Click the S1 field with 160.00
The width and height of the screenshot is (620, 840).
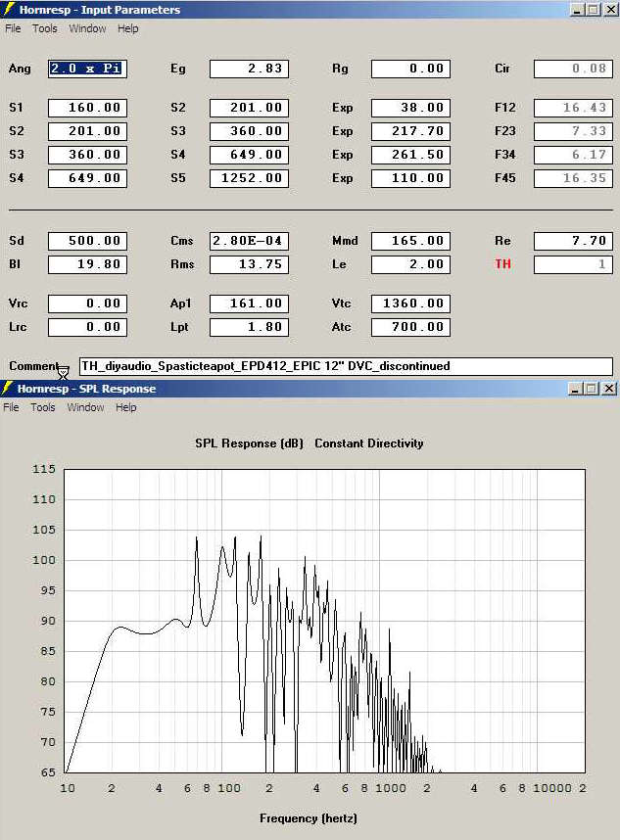87,108
